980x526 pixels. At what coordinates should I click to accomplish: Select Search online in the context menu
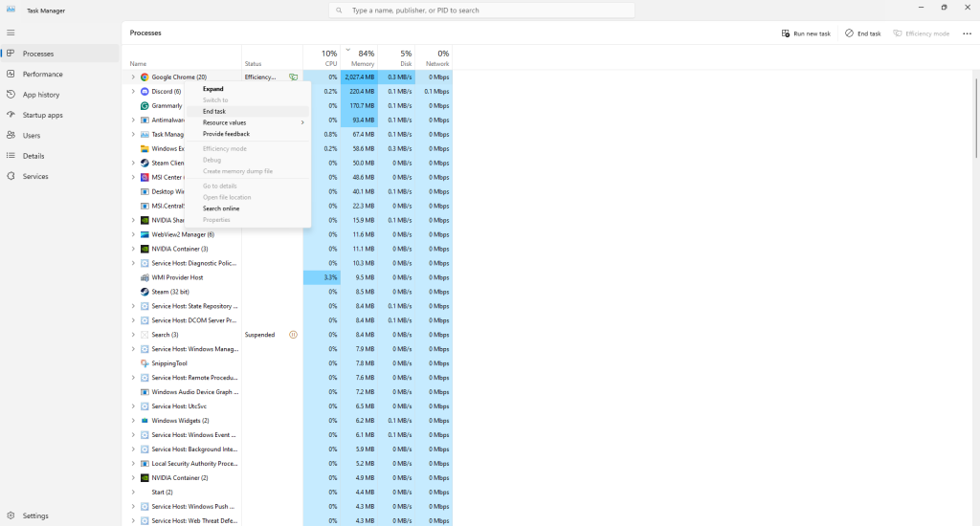pyautogui.click(x=221, y=208)
